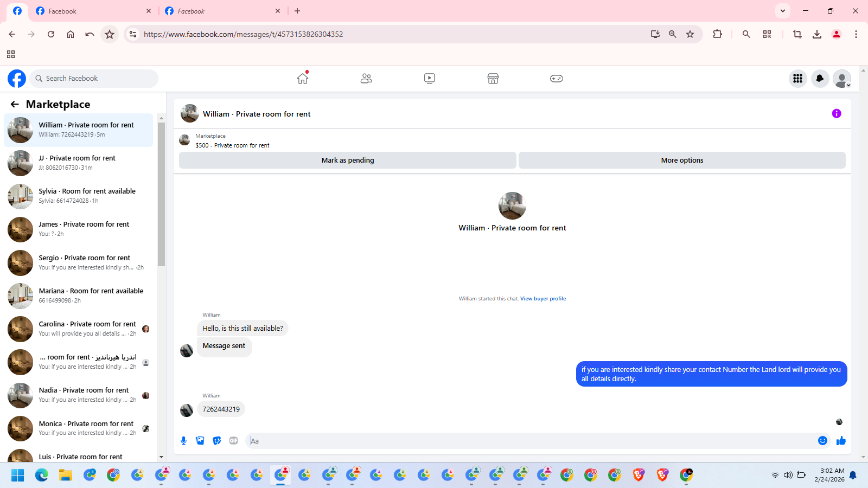The width and height of the screenshot is (868, 488).
Task: Open the View buyer profile link
Action: pos(543,299)
